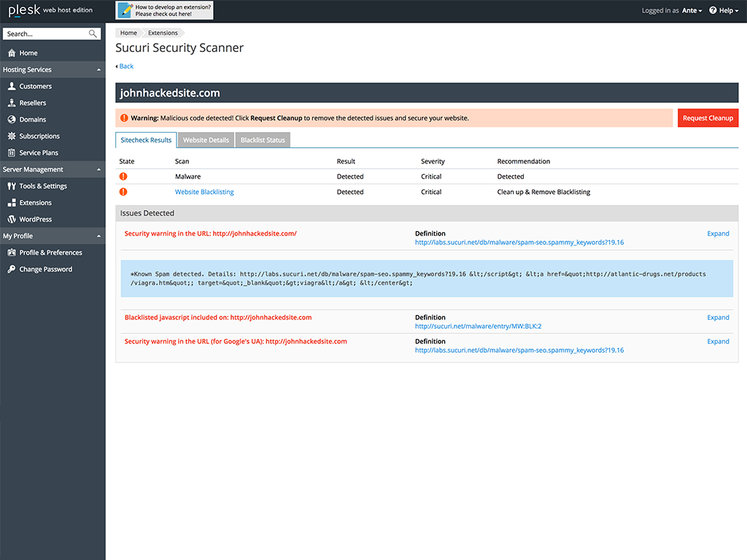The image size is (747, 560).
Task: Open the Blacklist Status tab
Action: point(263,140)
